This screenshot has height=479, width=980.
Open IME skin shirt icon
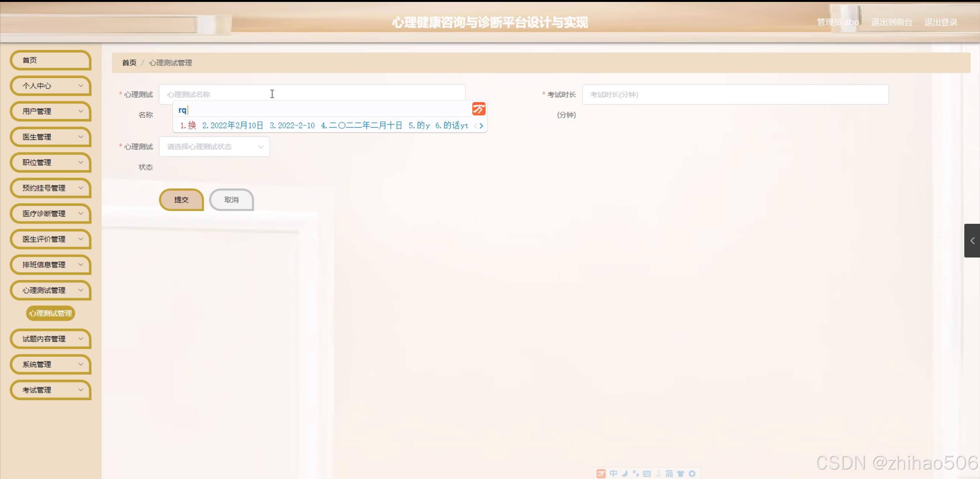tap(681, 474)
